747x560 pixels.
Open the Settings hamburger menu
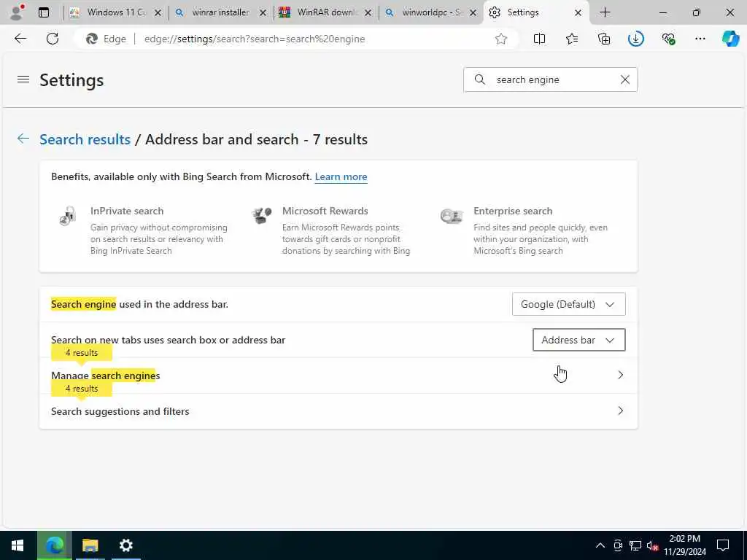pos(23,79)
